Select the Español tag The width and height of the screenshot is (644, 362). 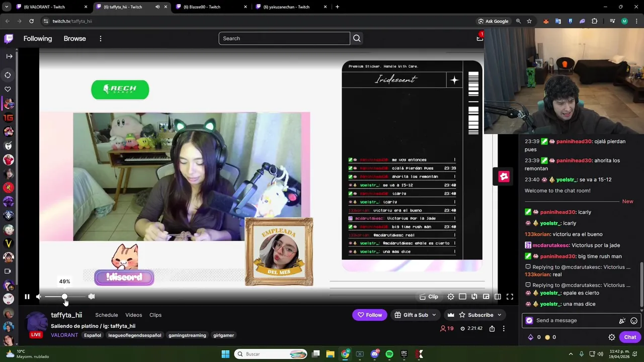93,335
